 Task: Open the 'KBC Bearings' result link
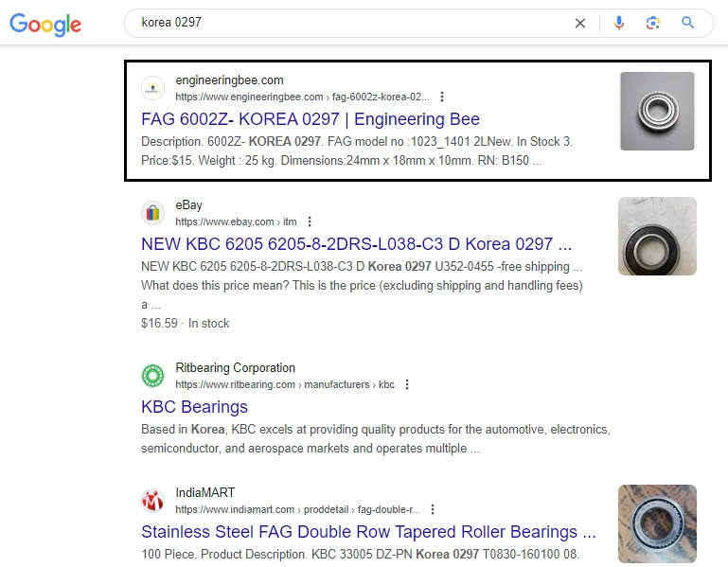tap(194, 407)
